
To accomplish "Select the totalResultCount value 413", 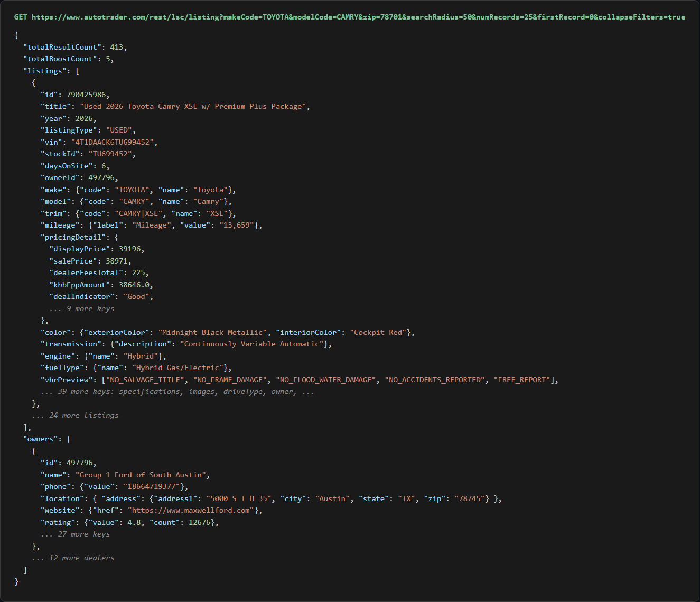I will coord(116,47).
